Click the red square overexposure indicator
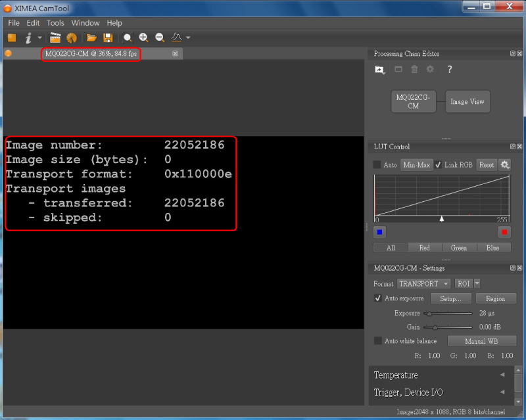This screenshot has height=420, width=526. (504, 232)
